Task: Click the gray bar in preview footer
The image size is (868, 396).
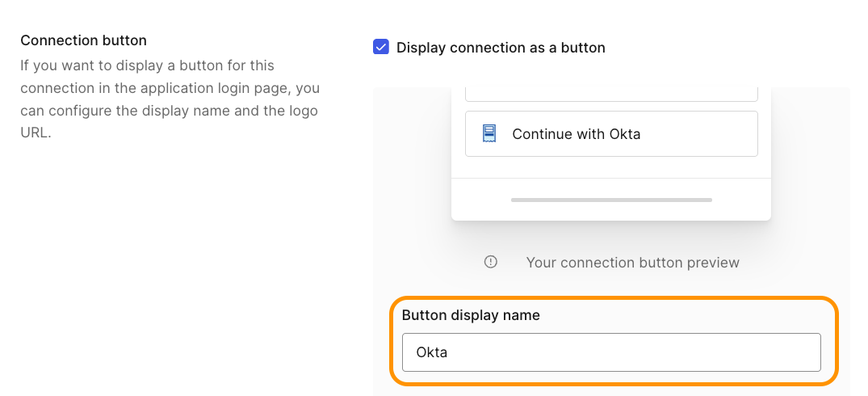Action: pyautogui.click(x=611, y=200)
